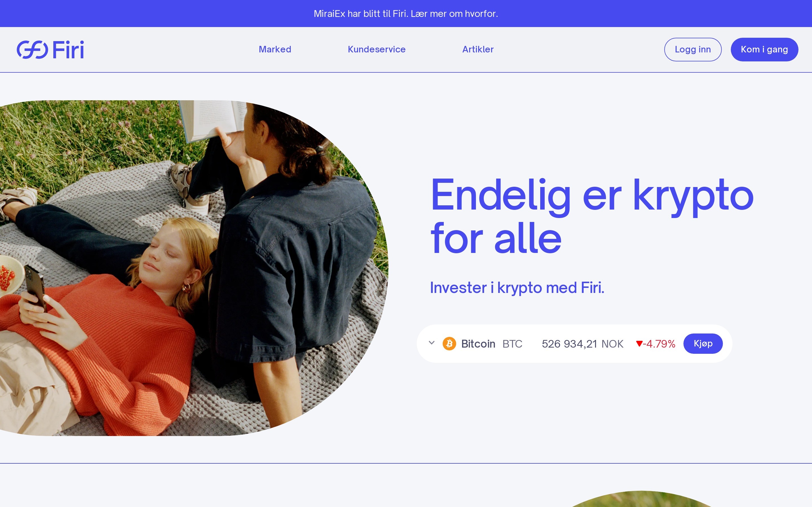Click the couple on blanket hero photo
The width and height of the screenshot is (812, 507).
[x=194, y=268]
